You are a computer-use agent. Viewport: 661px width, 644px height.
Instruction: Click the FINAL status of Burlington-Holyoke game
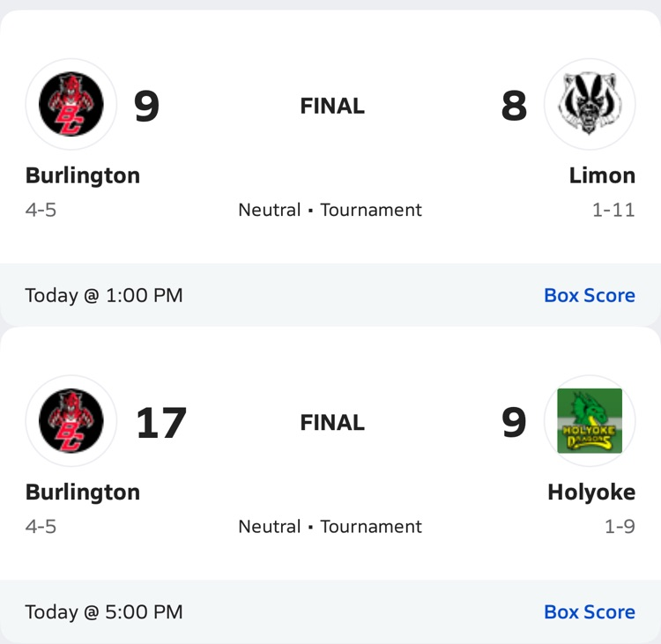coord(332,422)
